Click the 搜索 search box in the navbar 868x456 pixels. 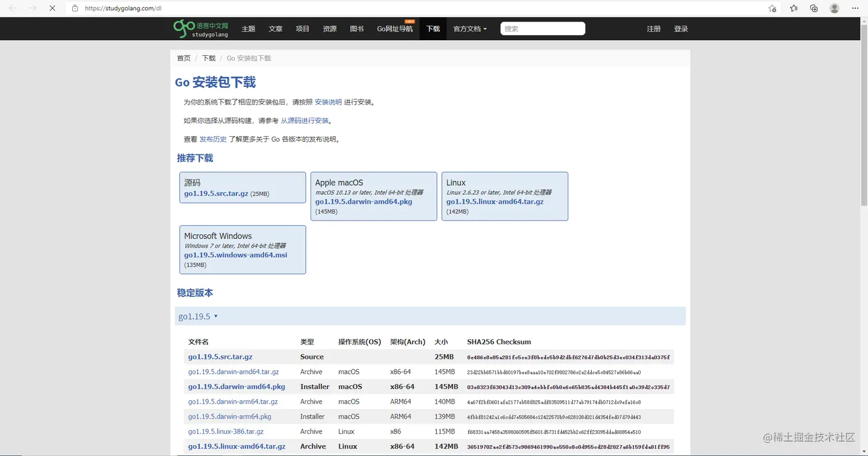[x=542, y=29]
